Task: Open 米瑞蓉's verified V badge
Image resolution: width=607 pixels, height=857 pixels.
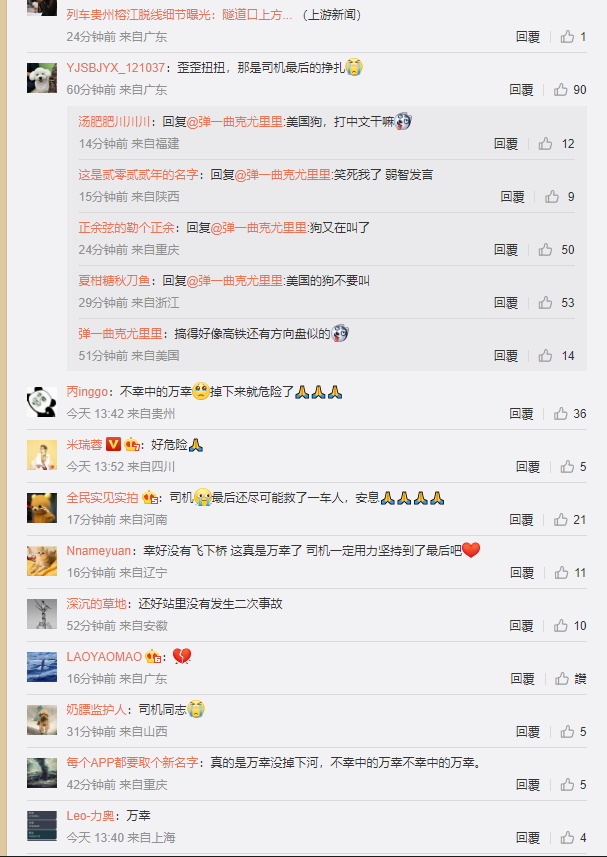Action: point(113,445)
